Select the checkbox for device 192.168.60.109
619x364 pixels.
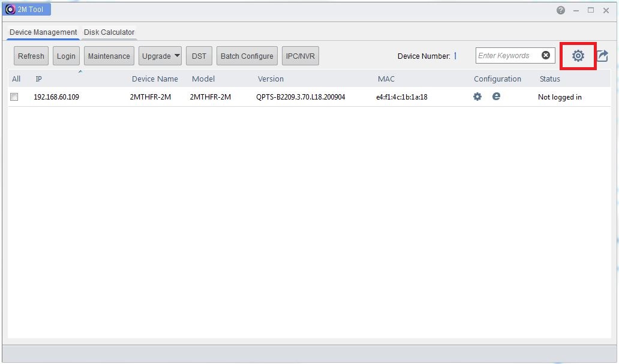pyautogui.click(x=14, y=97)
